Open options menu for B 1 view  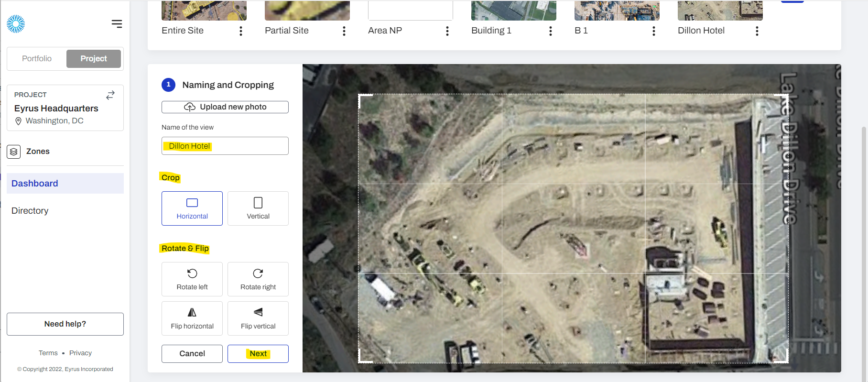tap(654, 31)
